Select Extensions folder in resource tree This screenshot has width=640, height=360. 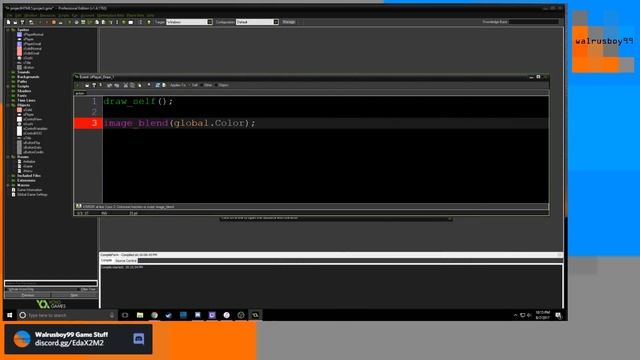26,180
